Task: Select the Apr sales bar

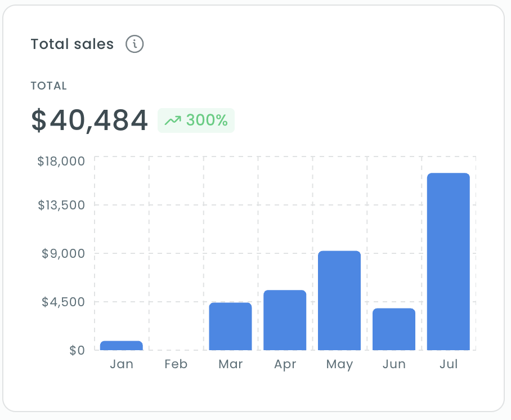Action: coord(285,320)
